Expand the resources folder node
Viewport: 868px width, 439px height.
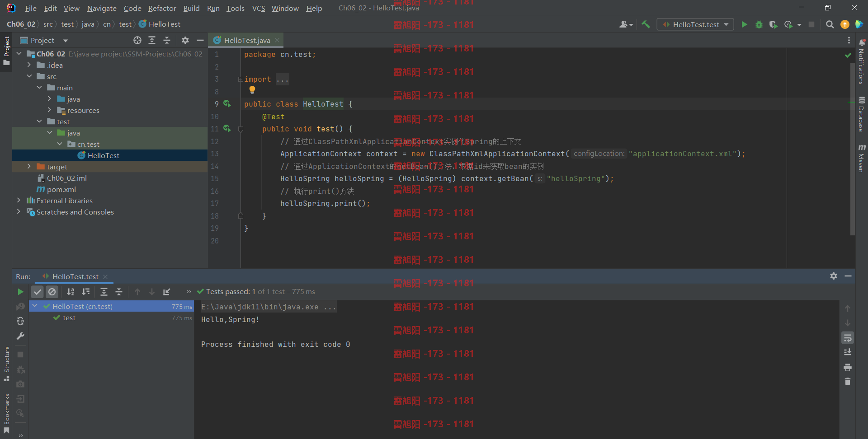tap(49, 110)
